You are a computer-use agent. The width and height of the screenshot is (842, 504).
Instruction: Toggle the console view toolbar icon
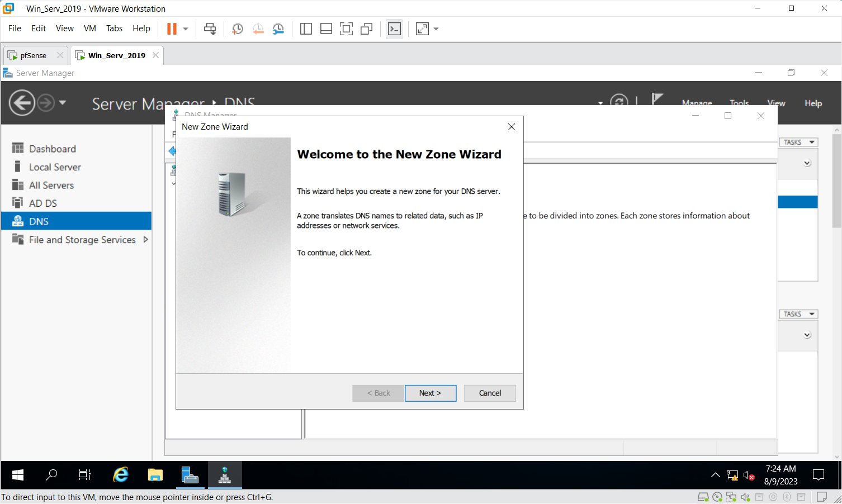click(x=394, y=28)
